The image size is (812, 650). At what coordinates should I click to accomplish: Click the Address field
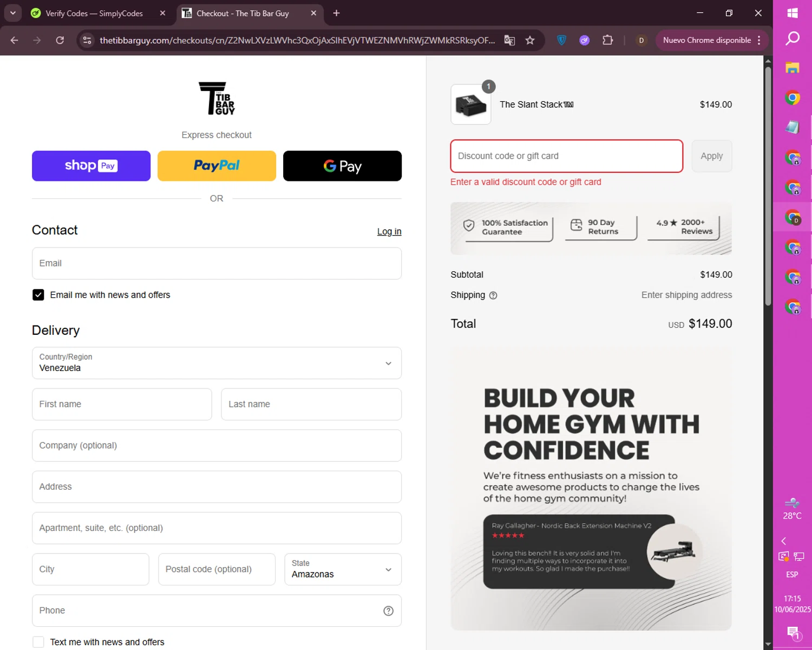(217, 486)
